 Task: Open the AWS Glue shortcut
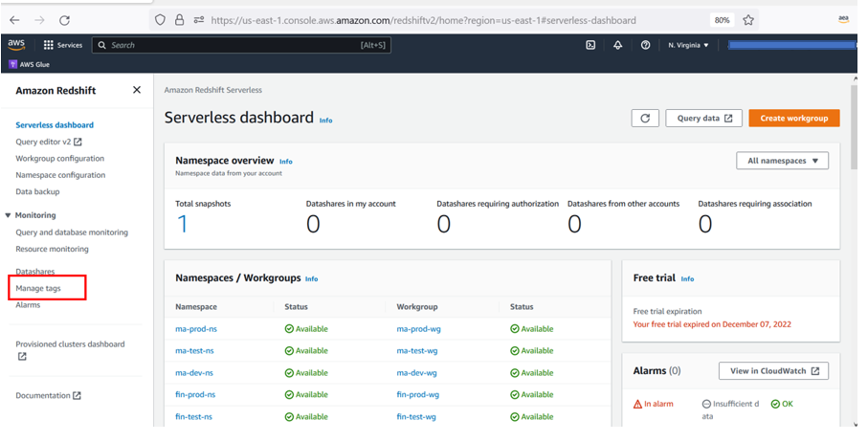pos(30,64)
